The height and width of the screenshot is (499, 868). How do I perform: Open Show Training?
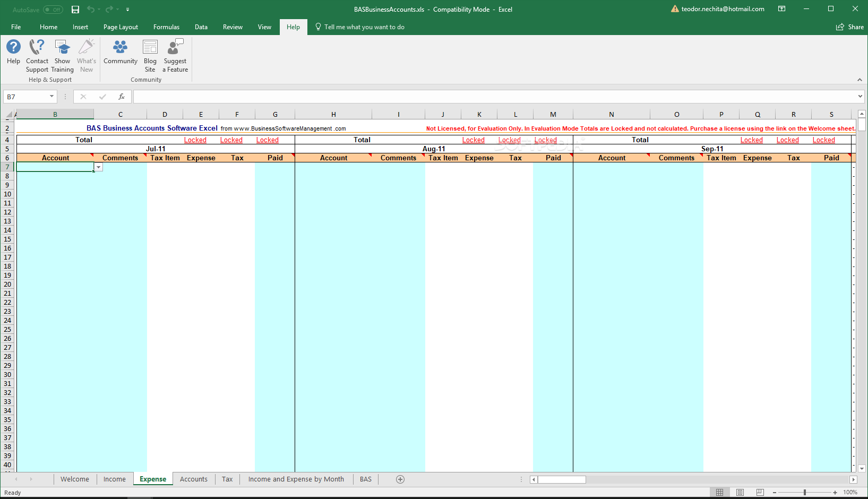coord(62,56)
